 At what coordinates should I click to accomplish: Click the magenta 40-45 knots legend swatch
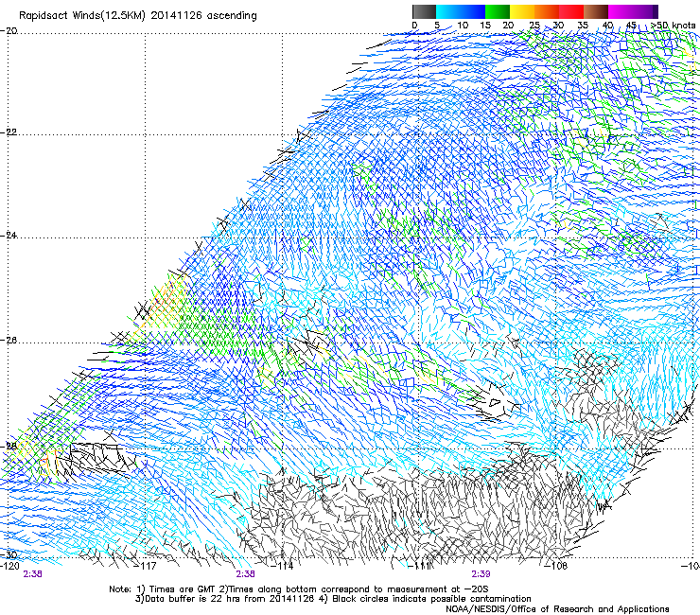click(621, 11)
